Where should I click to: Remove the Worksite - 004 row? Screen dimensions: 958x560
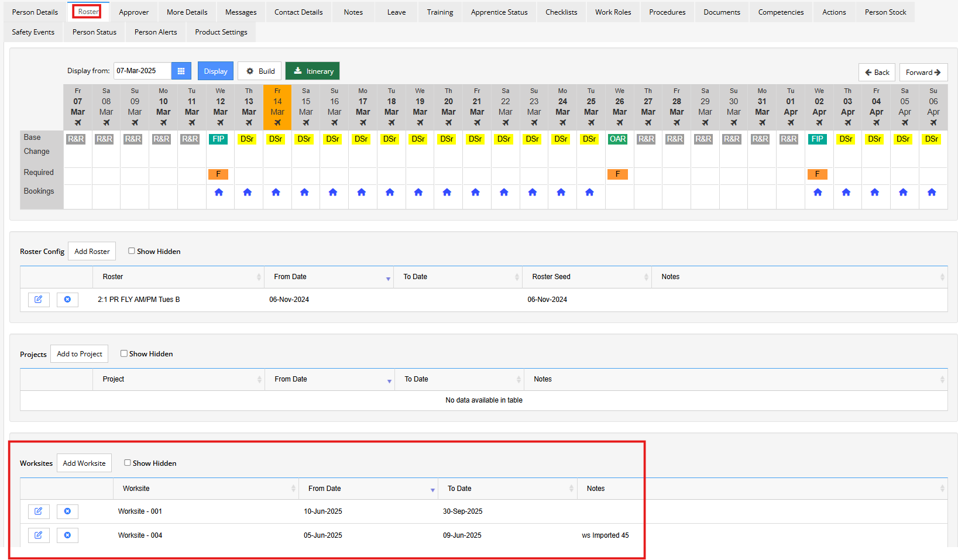click(x=67, y=535)
